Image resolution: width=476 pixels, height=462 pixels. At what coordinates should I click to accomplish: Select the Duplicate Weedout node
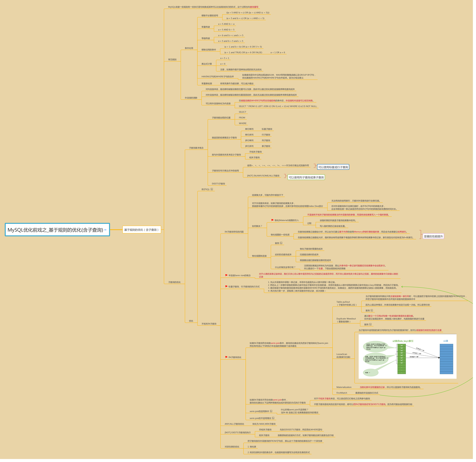click(x=349, y=322)
